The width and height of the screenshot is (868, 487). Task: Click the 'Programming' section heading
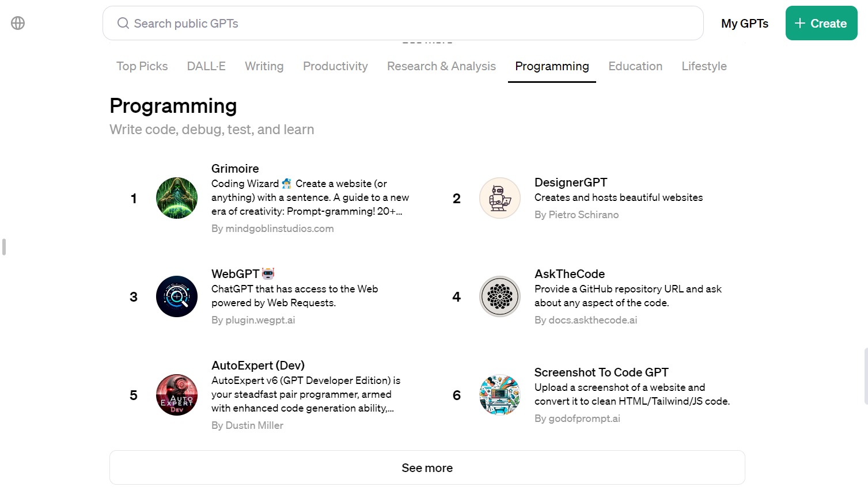173,106
